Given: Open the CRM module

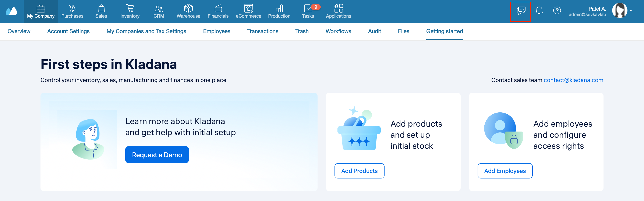Looking at the screenshot, I should pos(159,11).
